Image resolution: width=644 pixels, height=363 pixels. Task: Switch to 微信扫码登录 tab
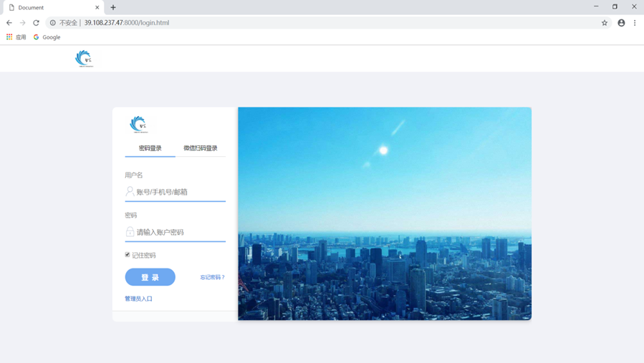pos(201,148)
